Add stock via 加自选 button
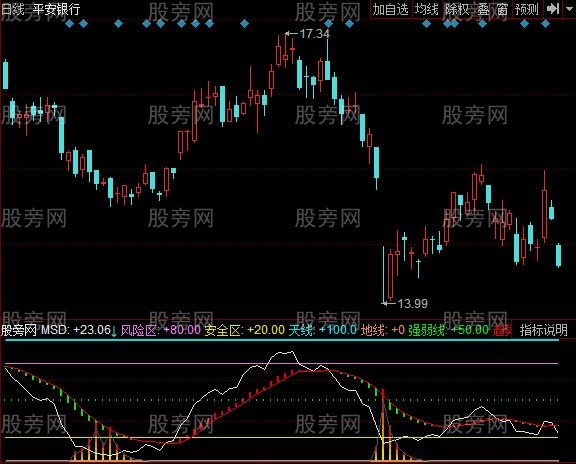Screen dimensions: 576x464 tap(391, 9)
